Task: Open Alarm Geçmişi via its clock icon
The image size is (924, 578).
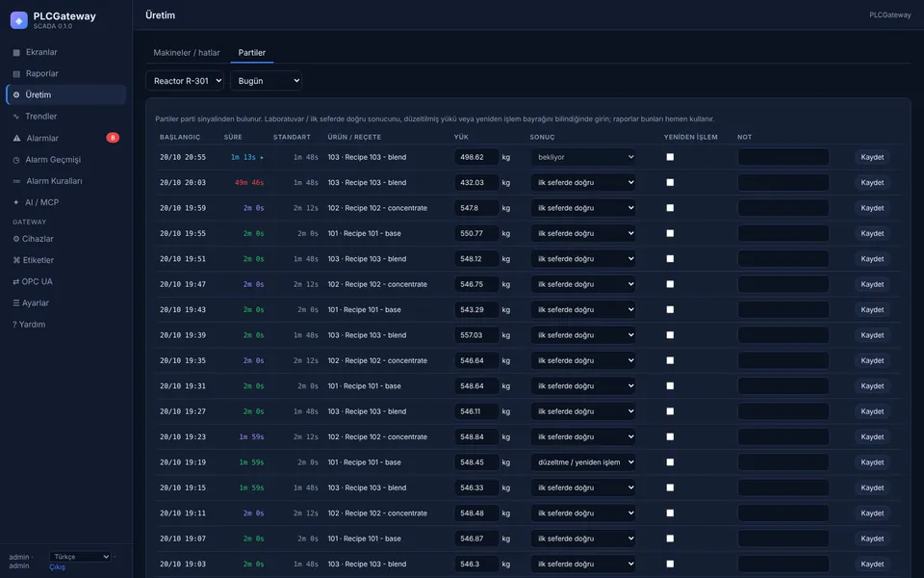Action: pos(16,160)
